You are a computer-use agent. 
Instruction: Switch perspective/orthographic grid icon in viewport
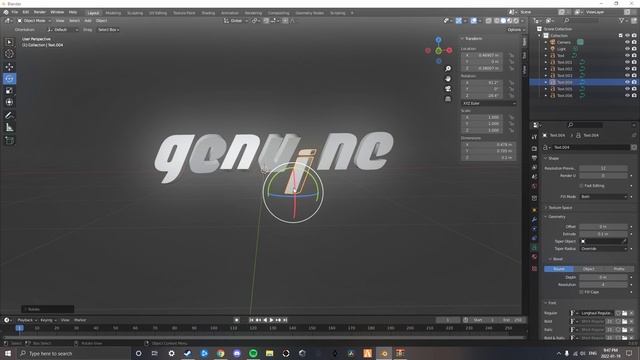[448, 99]
